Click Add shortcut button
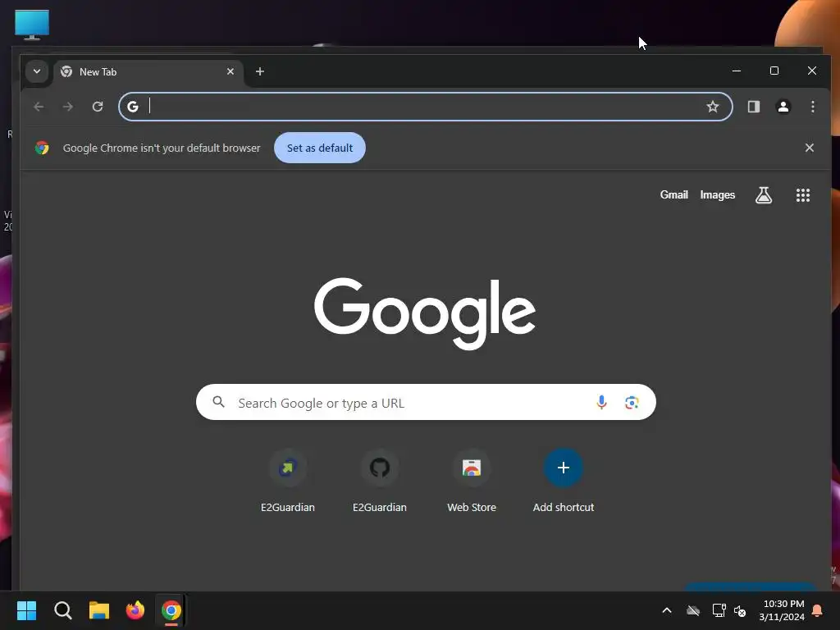 click(x=563, y=481)
